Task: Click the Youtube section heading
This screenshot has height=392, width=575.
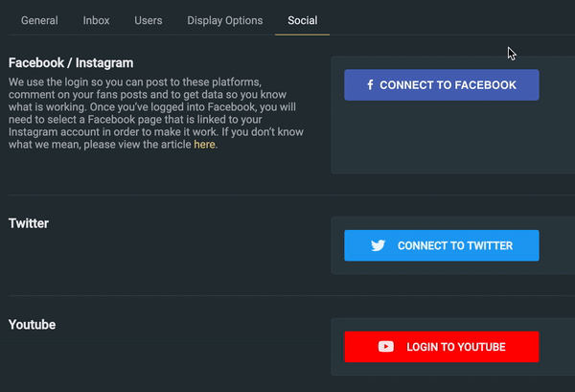Action: click(32, 325)
